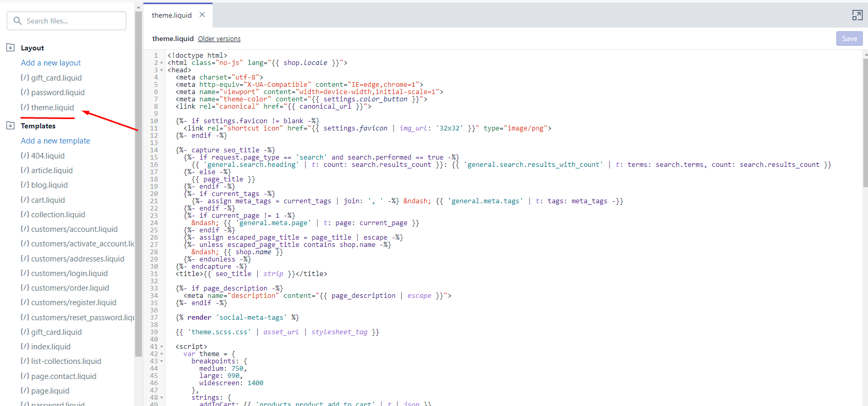
Task: Close the theme.liquid tab
Action: (x=202, y=15)
